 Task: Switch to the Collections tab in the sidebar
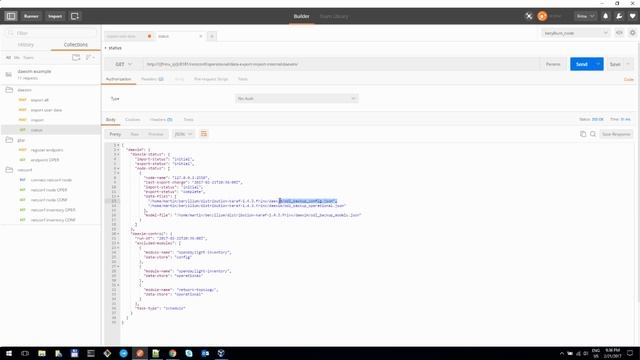click(x=76, y=44)
